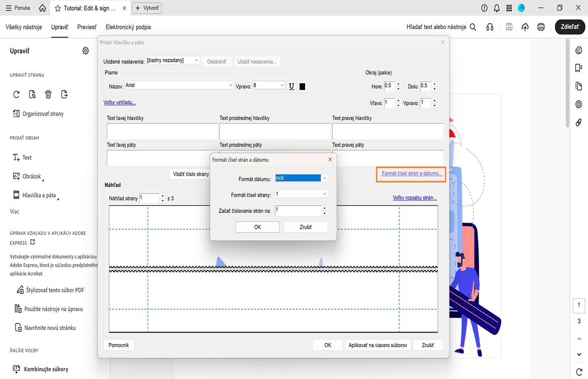The width and height of the screenshot is (588, 379).
Task: Click the black font color swatch
Action: 302,87
